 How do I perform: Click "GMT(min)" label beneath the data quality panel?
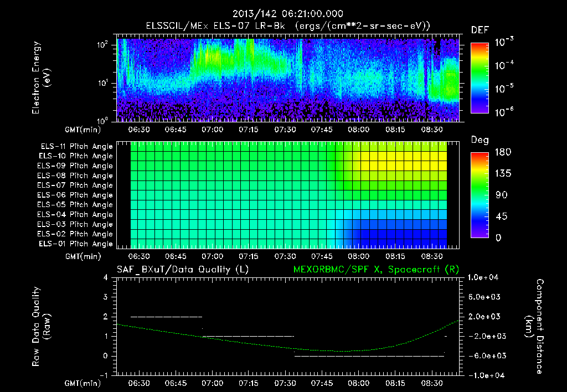83,383
